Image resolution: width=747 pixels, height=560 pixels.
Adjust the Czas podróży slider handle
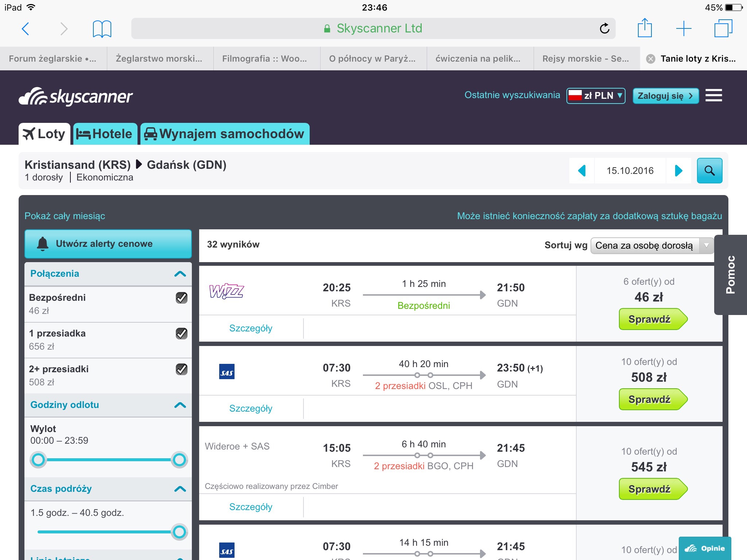pyautogui.click(x=179, y=532)
